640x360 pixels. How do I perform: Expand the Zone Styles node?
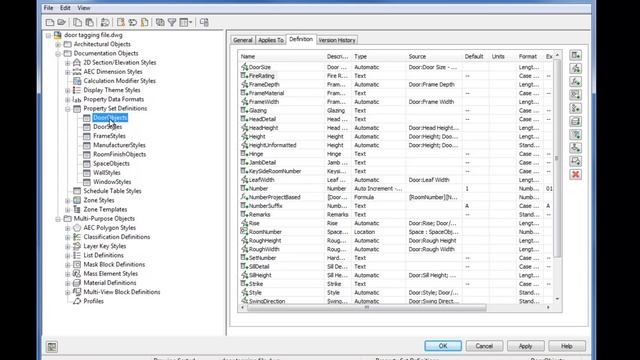[68, 201]
